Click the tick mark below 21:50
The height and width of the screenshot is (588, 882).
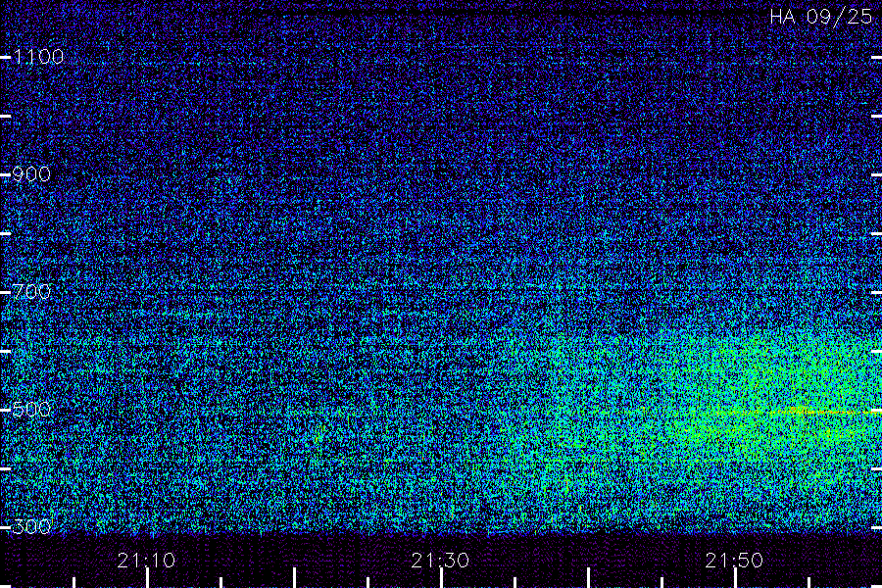click(735, 578)
